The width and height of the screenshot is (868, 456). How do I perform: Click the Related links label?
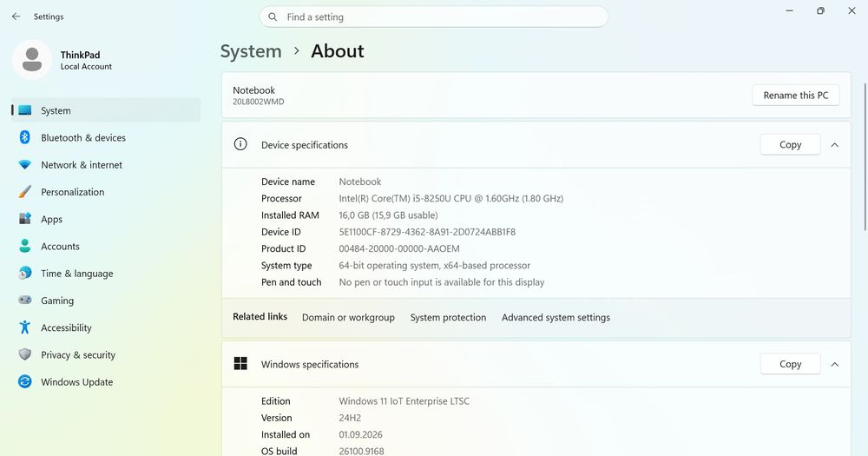260,316
